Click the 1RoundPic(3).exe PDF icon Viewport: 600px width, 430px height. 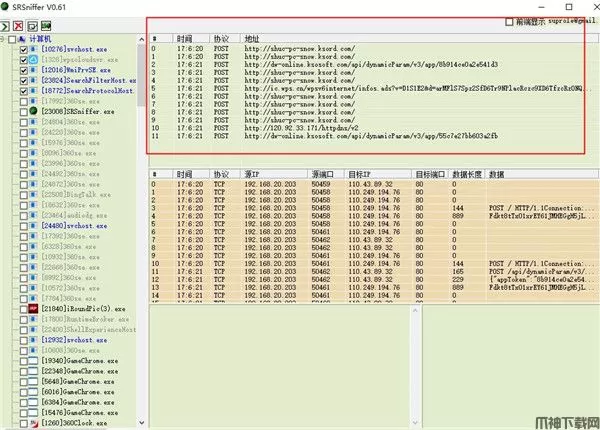pos(34,310)
